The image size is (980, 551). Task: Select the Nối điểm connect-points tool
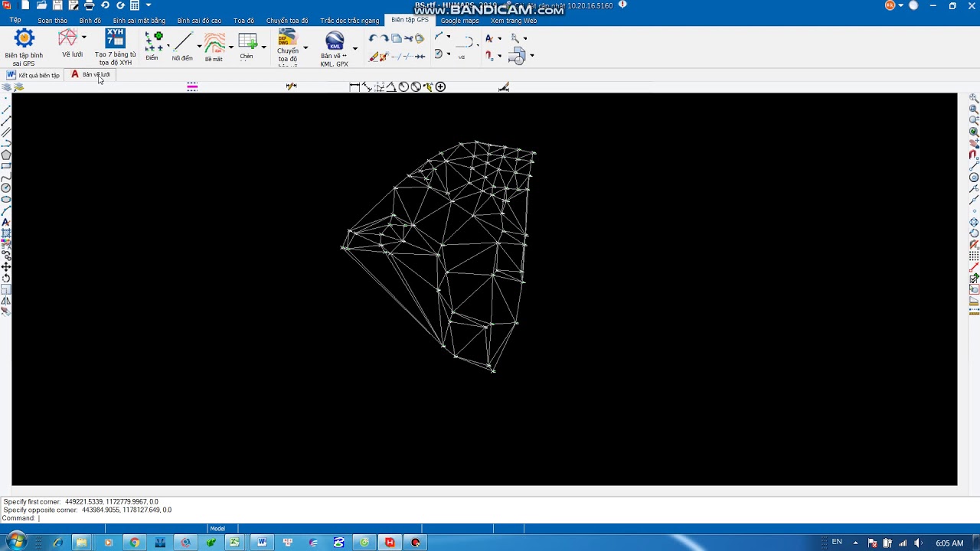point(182,46)
